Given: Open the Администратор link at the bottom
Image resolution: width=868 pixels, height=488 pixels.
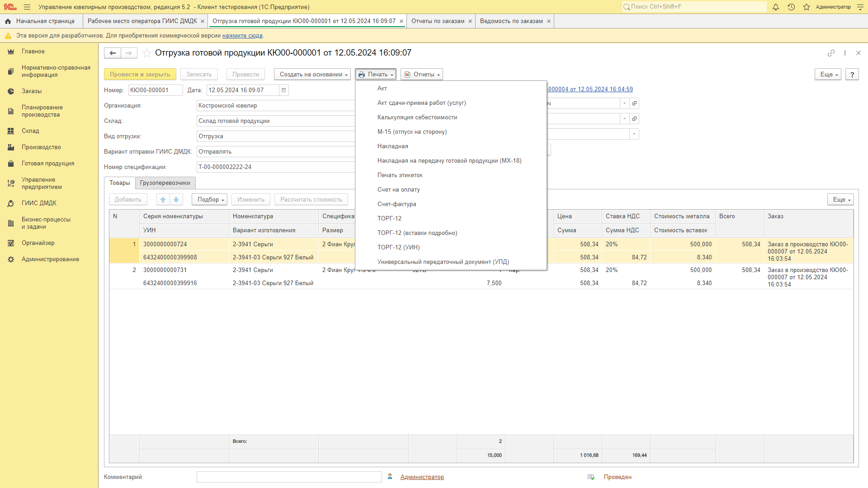Looking at the screenshot, I should [x=422, y=477].
